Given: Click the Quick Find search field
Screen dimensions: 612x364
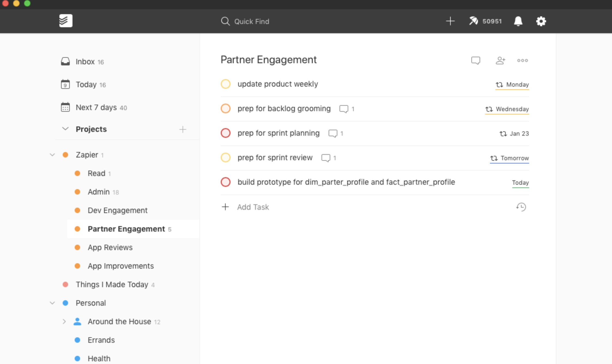Looking at the screenshot, I should [x=252, y=21].
